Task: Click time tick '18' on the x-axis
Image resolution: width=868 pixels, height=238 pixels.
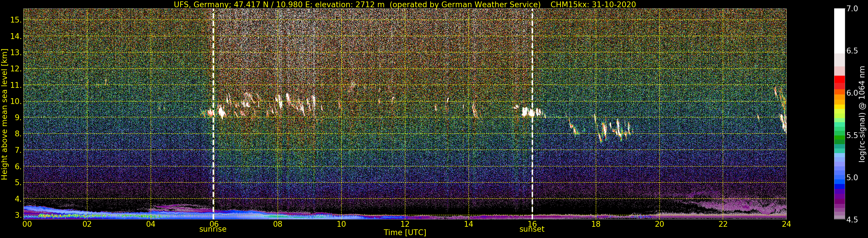Action: (x=596, y=224)
